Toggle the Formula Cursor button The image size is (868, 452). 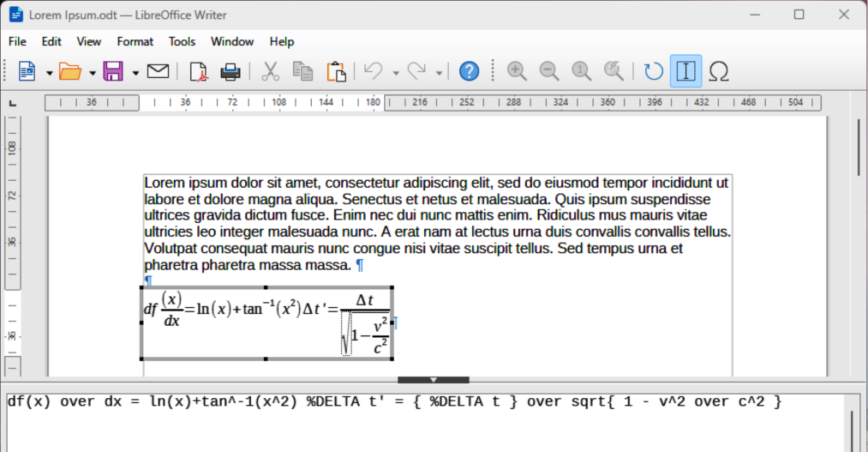tap(685, 71)
